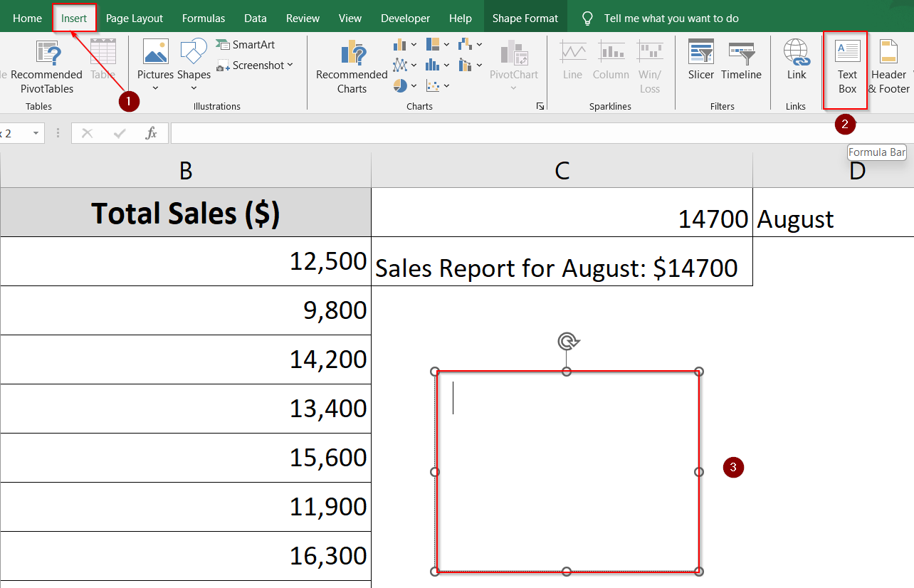Select the cell containing 'August'
The image size is (914, 588).
[834, 212]
